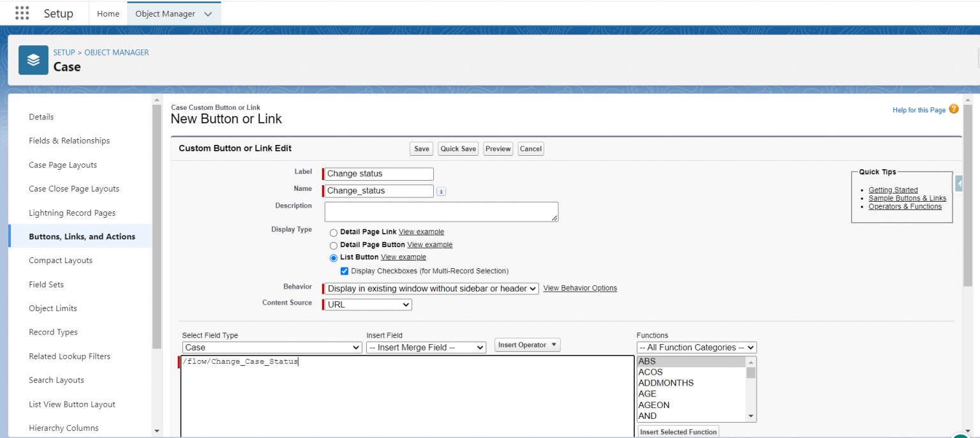Click the Case object icon in the header
Image resolution: width=980 pixels, height=438 pixels.
pos(33,59)
